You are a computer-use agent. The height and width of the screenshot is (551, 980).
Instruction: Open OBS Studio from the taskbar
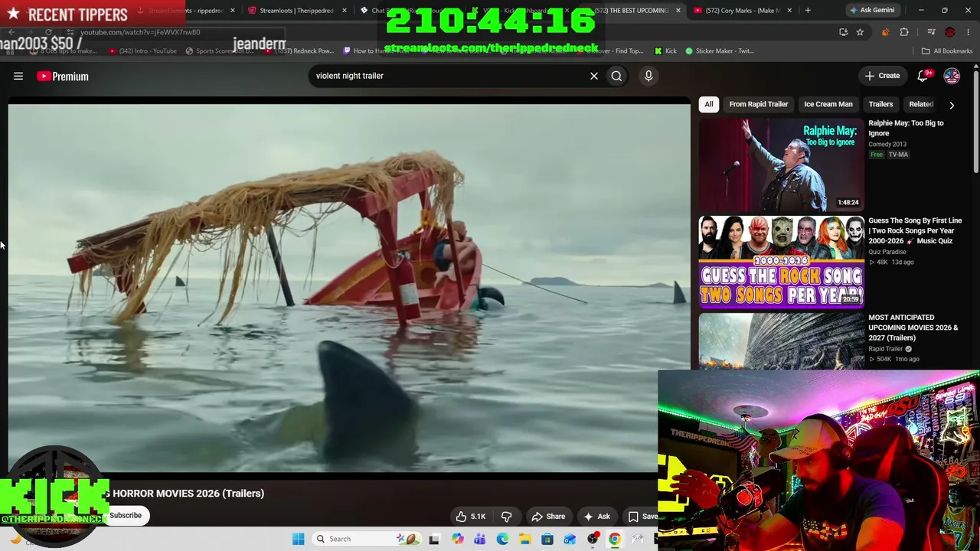(x=593, y=539)
